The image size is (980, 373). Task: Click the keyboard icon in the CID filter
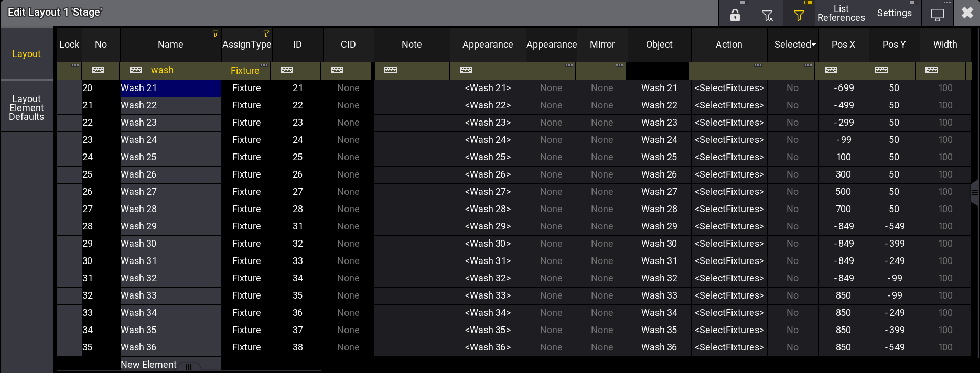point(337,70)
